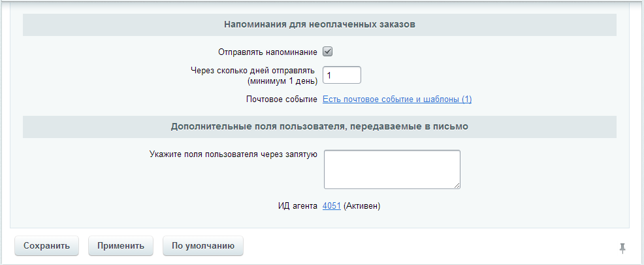Click the pin icon beside the buttons
The image size is (644, 265).
click(622, 248)
